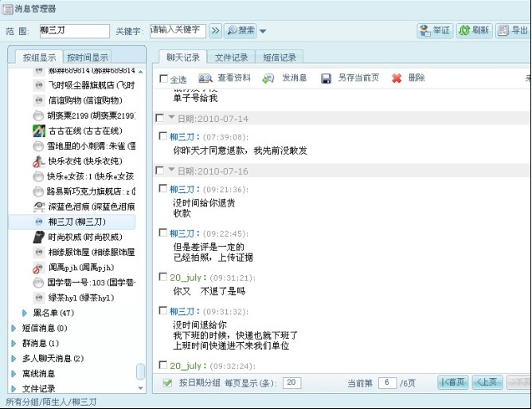This screenshot has height=409, width=532.
Task: Switch to the 按时间显示 tab
Action: click(x=88, y=57)
